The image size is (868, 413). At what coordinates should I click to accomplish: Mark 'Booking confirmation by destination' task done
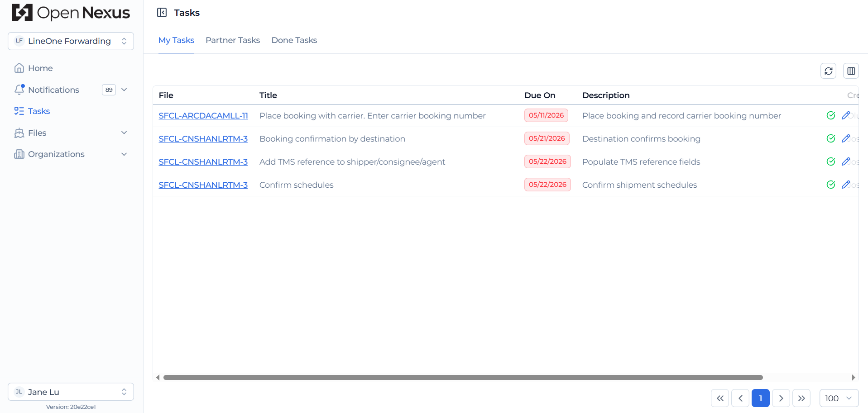[x=830, y=138]
